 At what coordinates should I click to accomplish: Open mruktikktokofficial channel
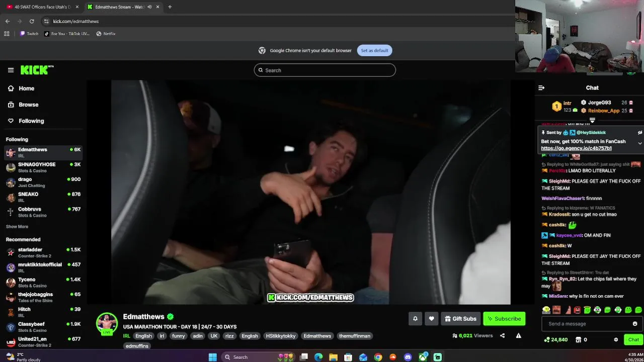[x=43, y=267]
